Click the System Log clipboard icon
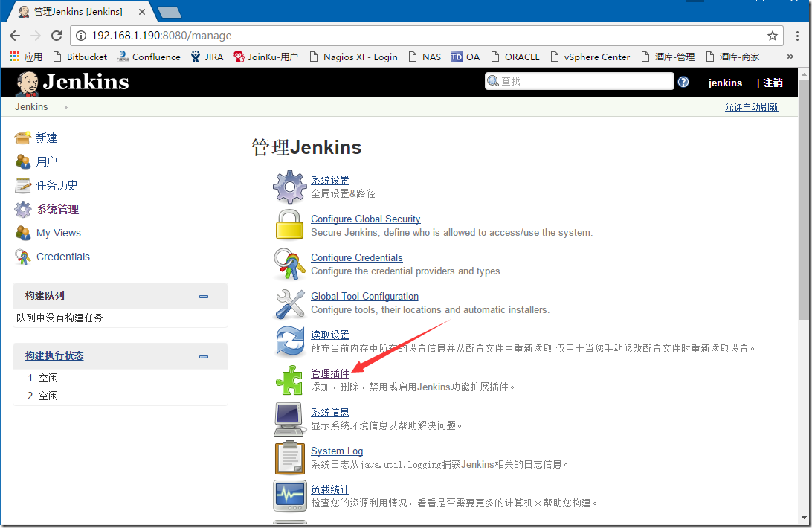Viewport: 812px width, 528px height. coord(290,457)
